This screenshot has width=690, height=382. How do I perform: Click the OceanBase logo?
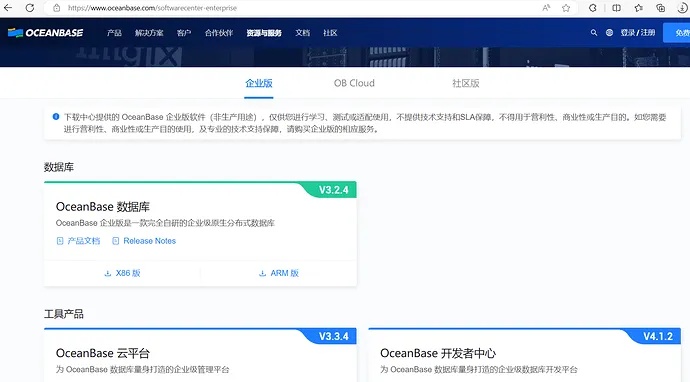[x=45, y=33]
